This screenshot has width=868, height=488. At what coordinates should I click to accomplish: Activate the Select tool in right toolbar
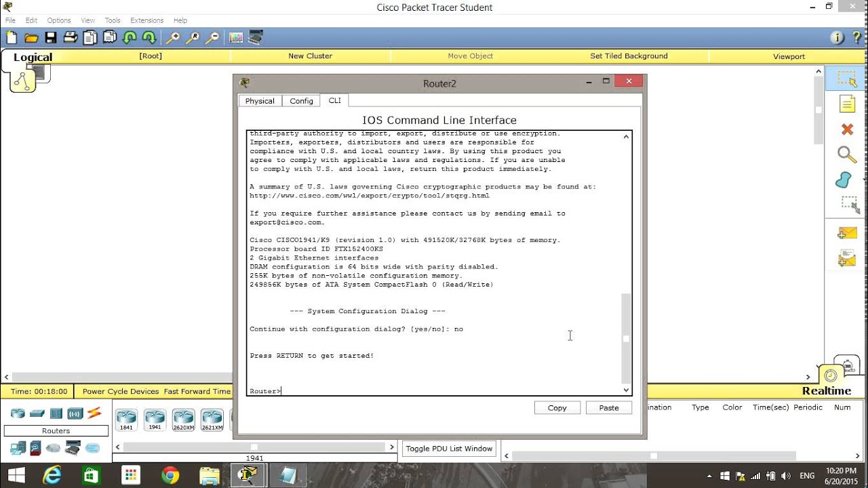847,79
